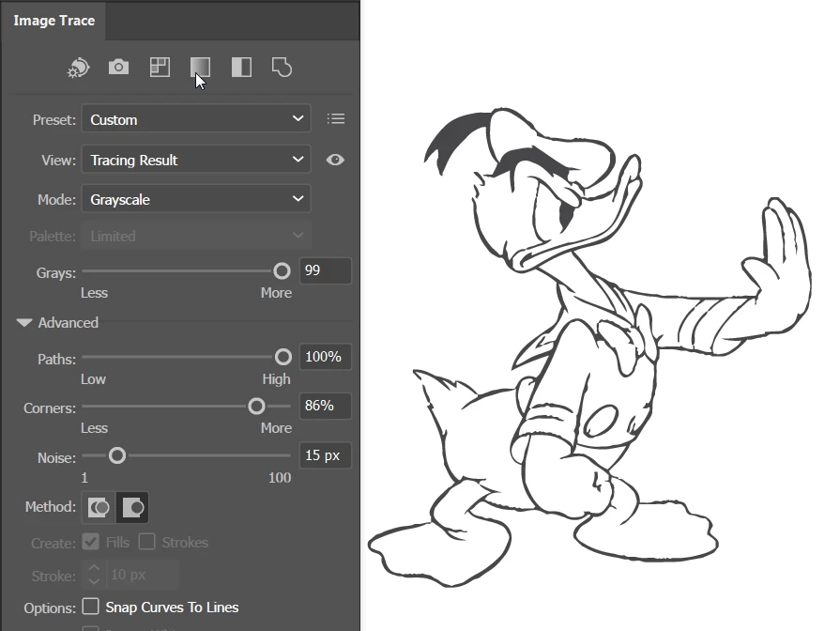The width and height of the screenshot is (840, 631).
Task: Edit the Corners value field showing 86%
Action: [325, 406]
